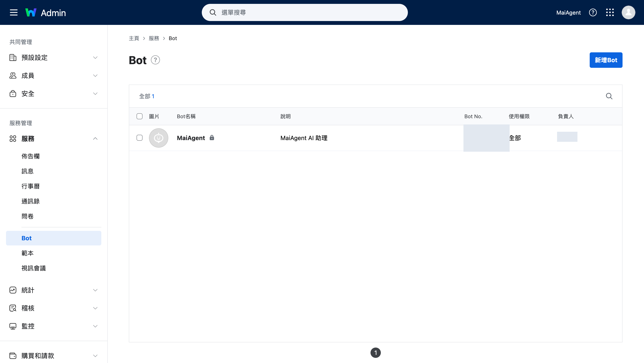
Task: Select Bot in the sidebar
Action: [53, 238]
